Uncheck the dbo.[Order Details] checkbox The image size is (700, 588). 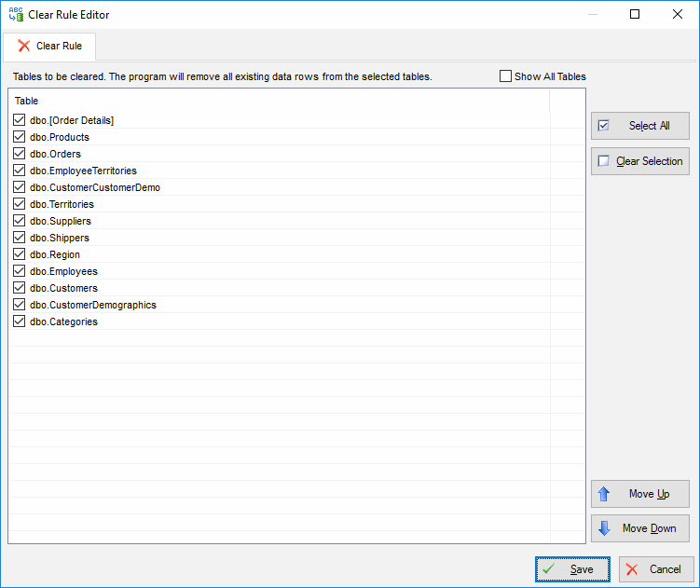[x=20, y=119]
